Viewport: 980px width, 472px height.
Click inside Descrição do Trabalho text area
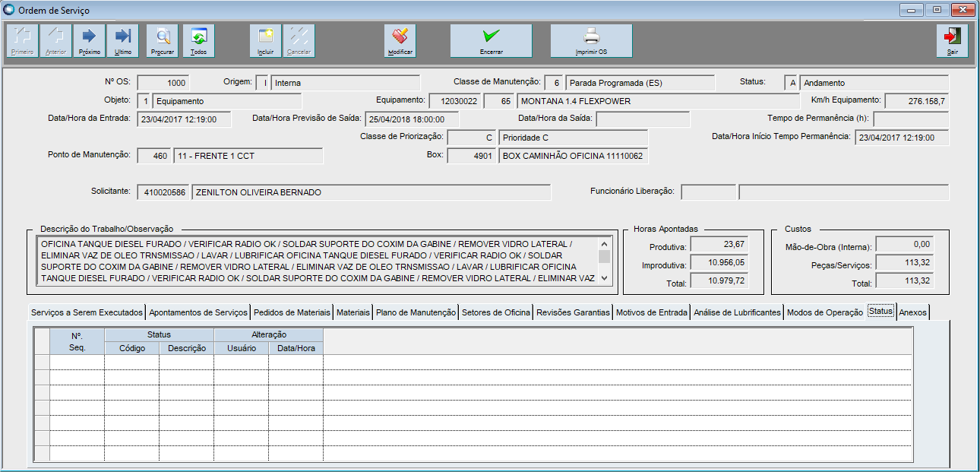[x=318, y=261]
